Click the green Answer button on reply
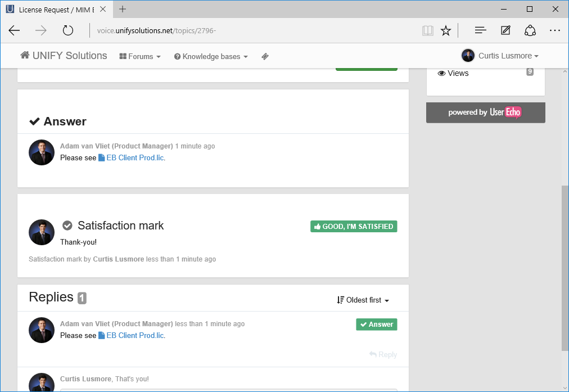This screenshot has width=569, height=392. [x=377, y=325]
